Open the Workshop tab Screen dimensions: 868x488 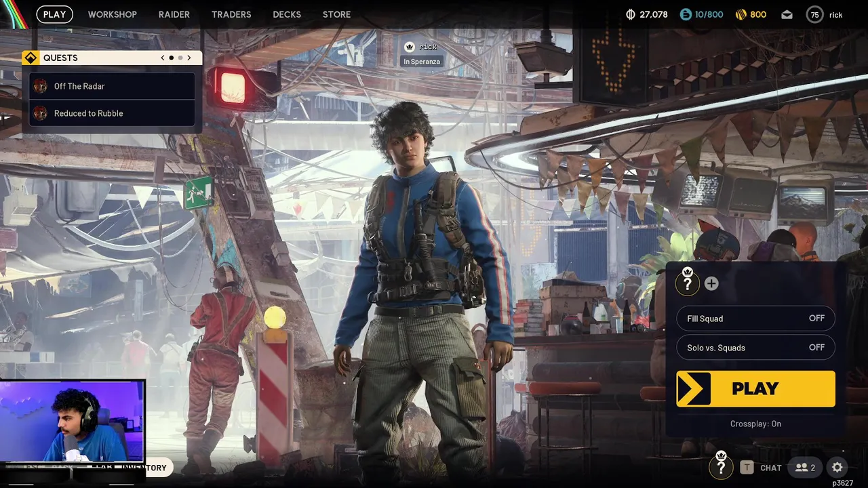pyautogui.click(x=113, y=14)
